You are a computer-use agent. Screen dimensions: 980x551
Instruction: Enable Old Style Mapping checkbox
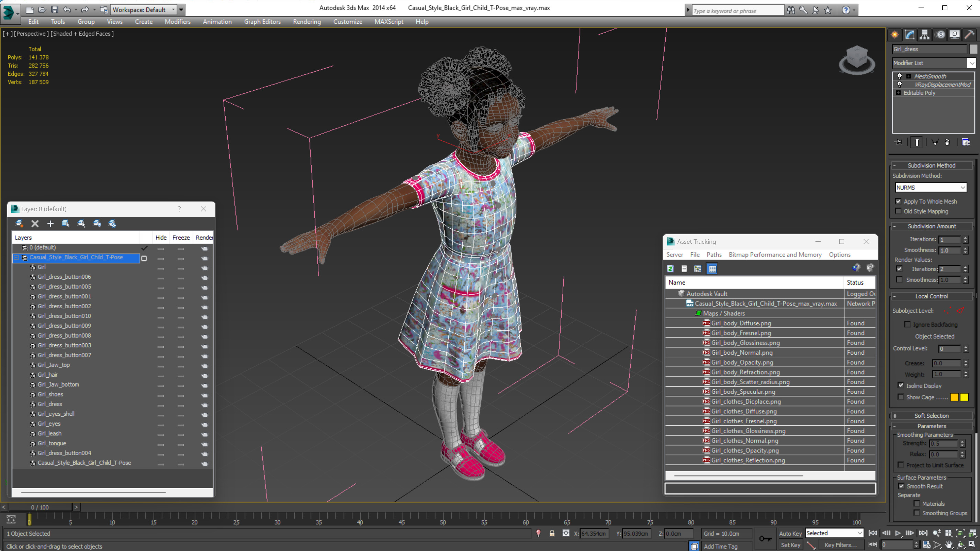[x=899, y=211]
